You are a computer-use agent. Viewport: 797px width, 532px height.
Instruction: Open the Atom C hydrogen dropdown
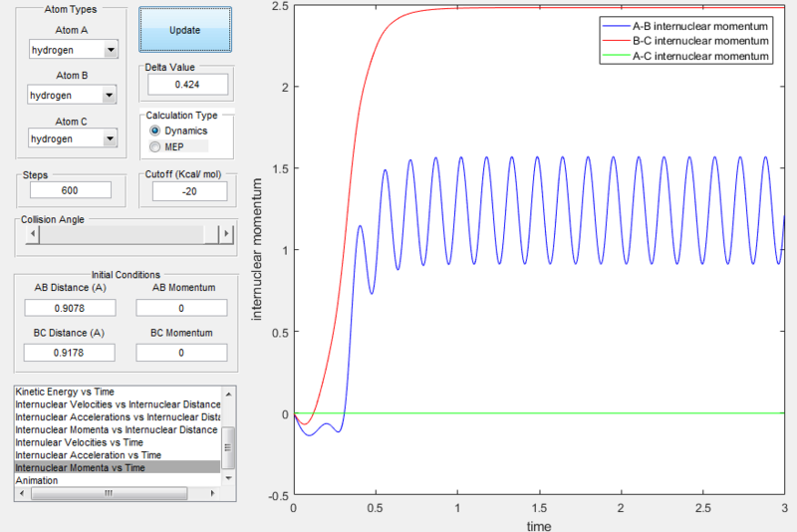pyautogui.click(x=73, y=138)
